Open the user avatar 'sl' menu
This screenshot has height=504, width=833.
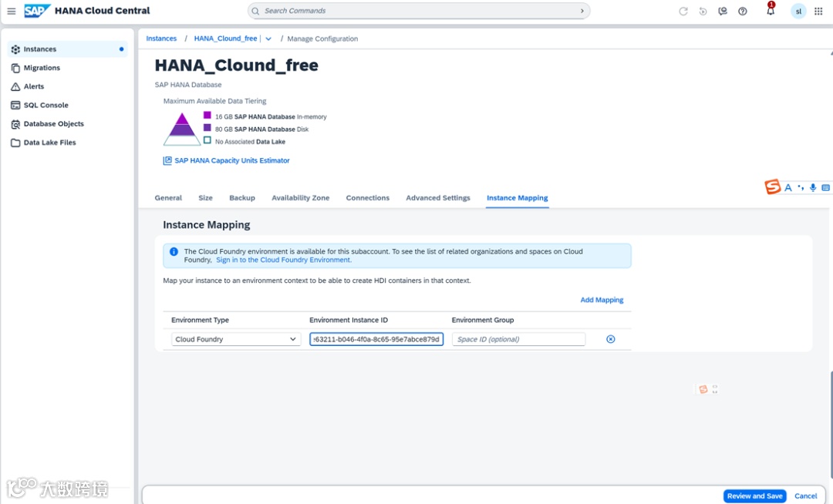798,11
